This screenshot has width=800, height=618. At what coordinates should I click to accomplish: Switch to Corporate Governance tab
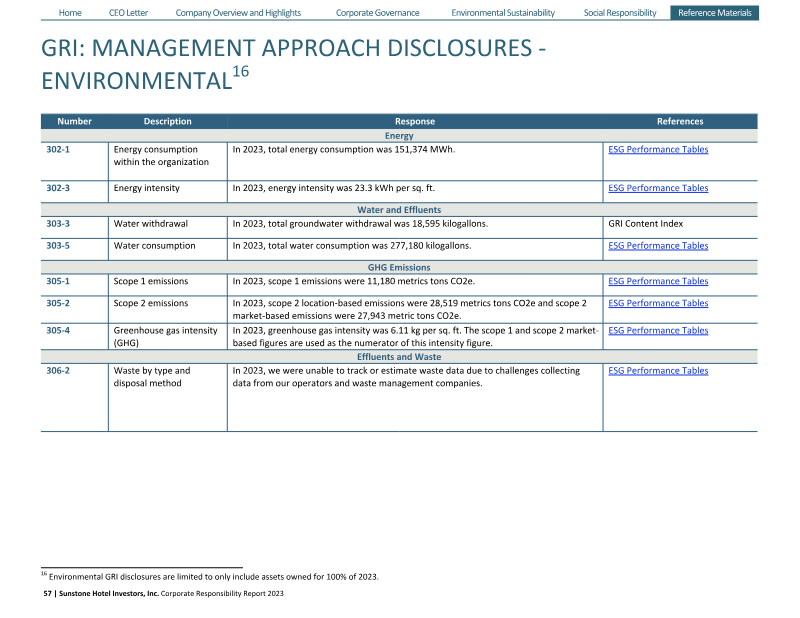click(x=377, y=13)
